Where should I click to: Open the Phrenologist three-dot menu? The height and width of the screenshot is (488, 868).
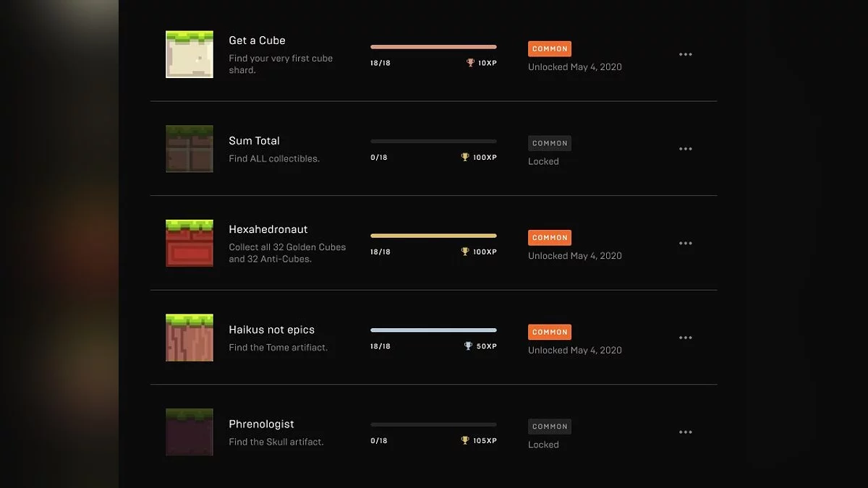click(686, 432)
